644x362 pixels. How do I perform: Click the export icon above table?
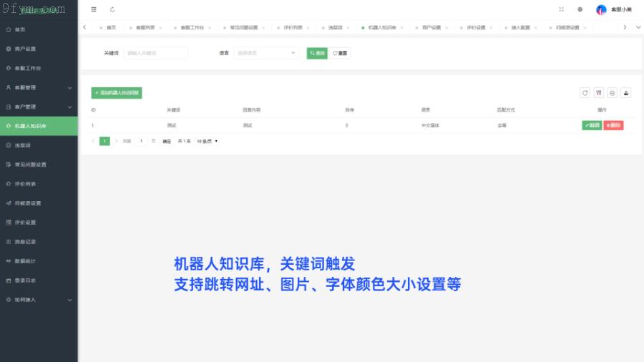[x=625, y=92]
